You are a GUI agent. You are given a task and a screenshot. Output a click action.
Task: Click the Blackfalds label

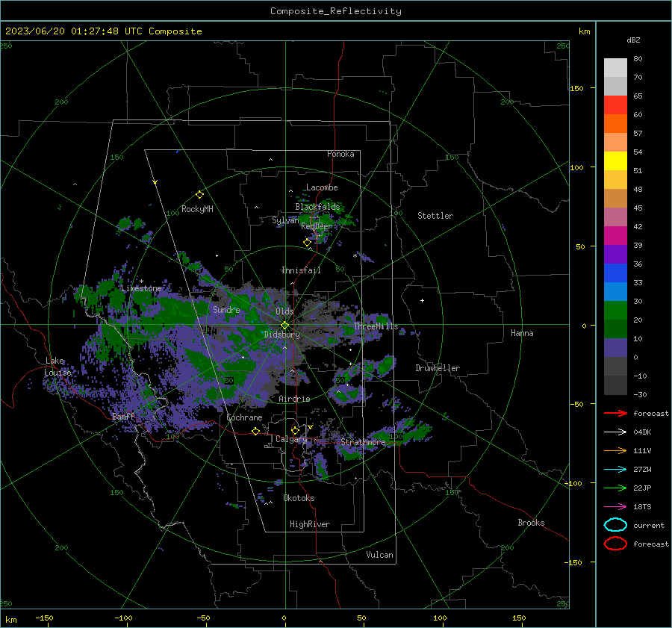tap(317, 207)
